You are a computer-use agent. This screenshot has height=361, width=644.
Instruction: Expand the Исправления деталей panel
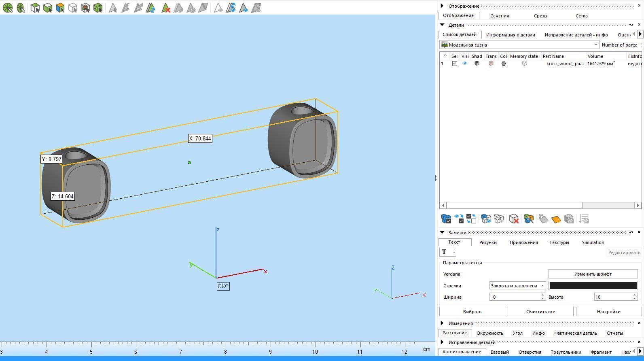[442, 342]
